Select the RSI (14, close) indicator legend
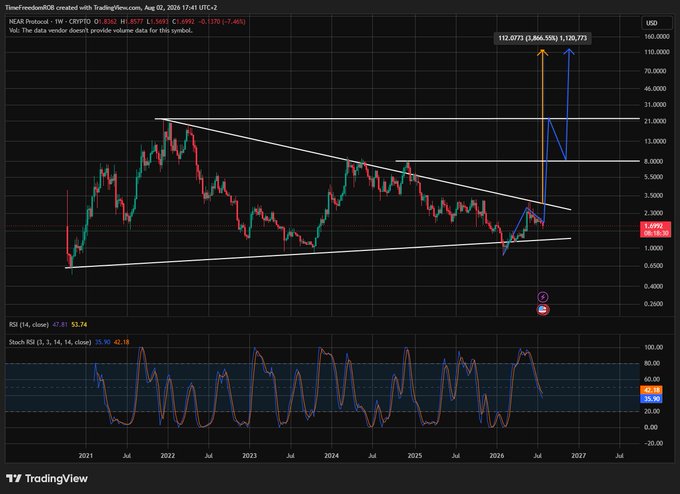Viewport: 680px width, 494px height. click(x=29, y=324)
